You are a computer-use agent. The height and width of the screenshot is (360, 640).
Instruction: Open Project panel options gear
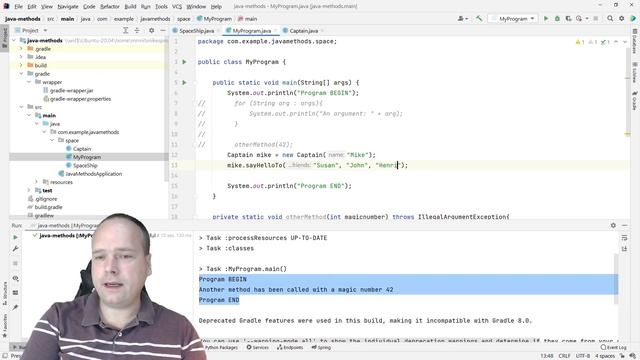point(151,30)
